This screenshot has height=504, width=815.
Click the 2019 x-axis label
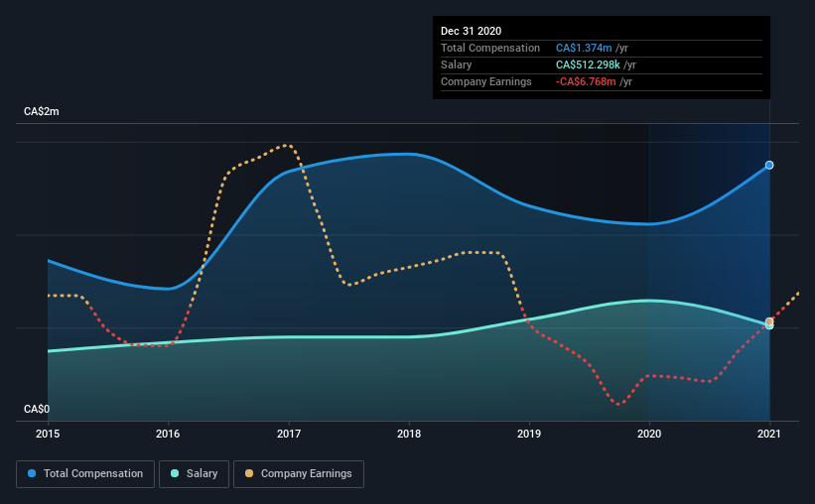click(x=529, y=434)
